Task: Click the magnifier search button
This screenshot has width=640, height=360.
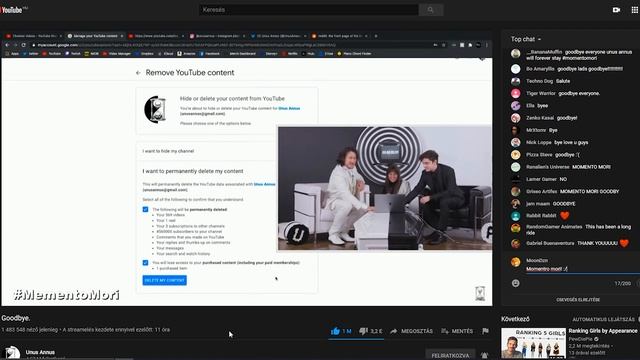Action: click(x=431, y=10)
